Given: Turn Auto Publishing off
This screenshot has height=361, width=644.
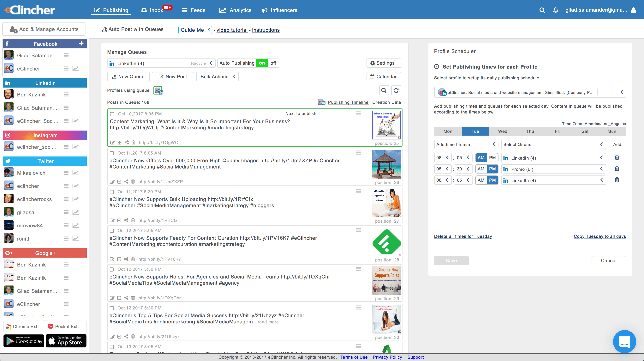Looking at the screenshot, I should coord(273,63).
